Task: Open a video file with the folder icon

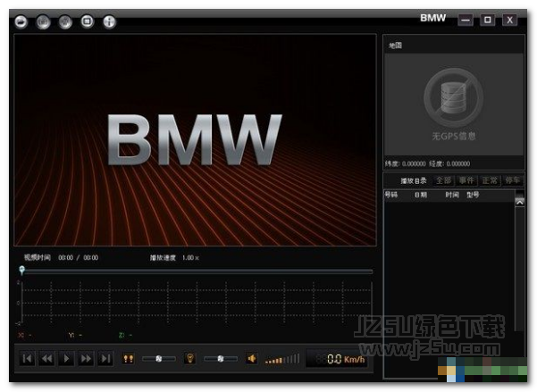Action: point(21,22)
